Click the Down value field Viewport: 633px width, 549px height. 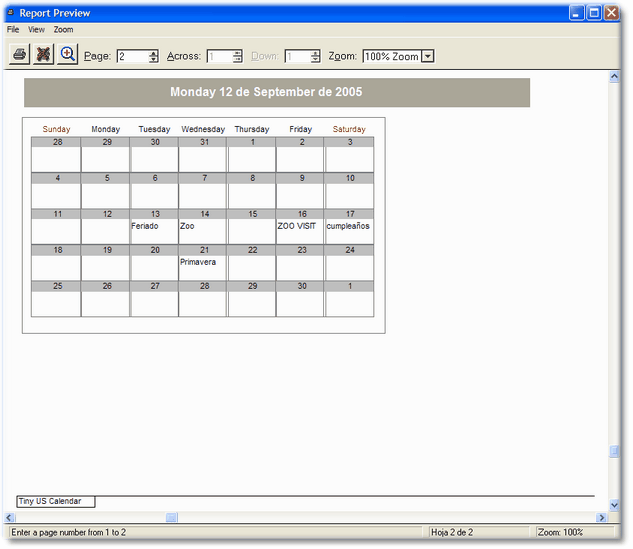pos(298,56)
